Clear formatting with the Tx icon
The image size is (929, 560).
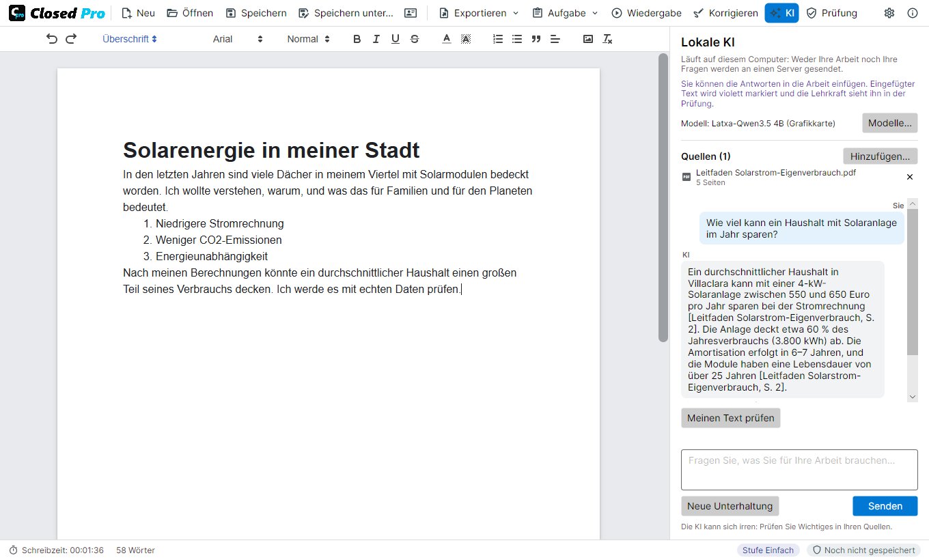[607, 39]
